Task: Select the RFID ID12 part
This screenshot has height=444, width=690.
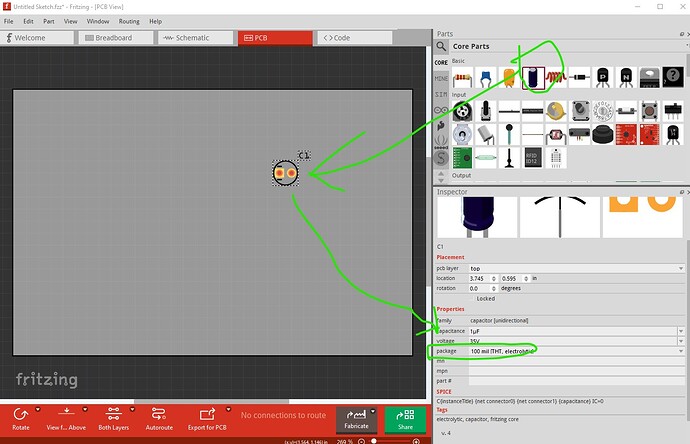Action: 532,158
